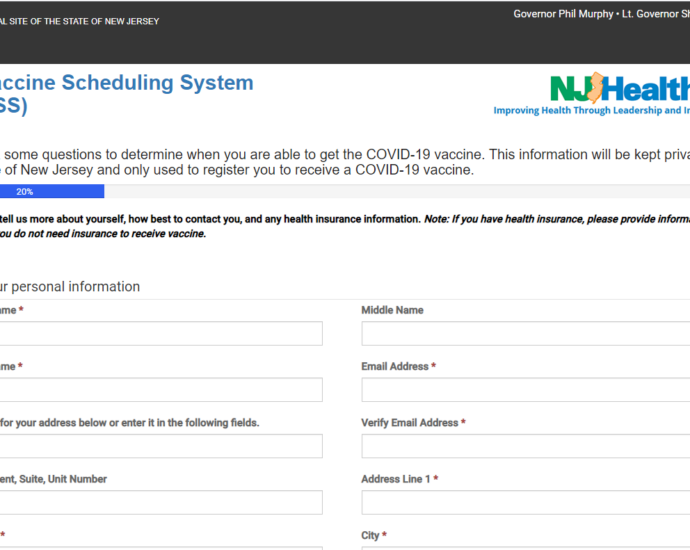The width and height of the screenshot is (690, 550).
Task: Click the Improving Health Through Leadership tagline
Action: [x=590, y=111]
